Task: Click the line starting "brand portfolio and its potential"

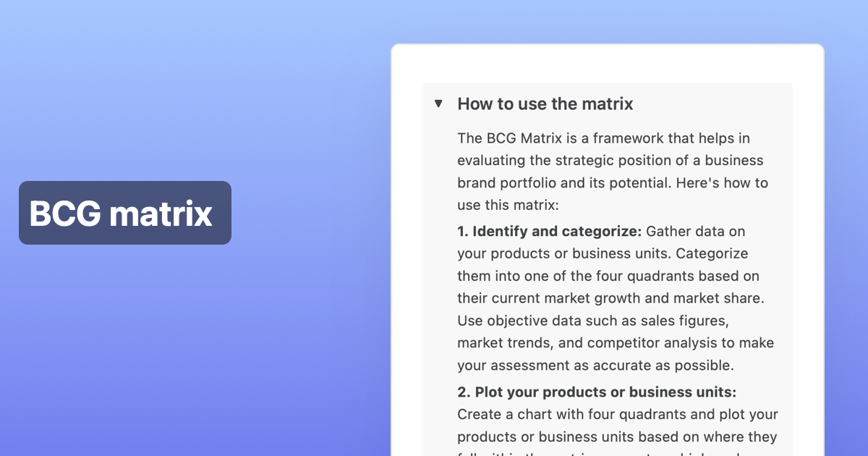Action: pos(612,182)
